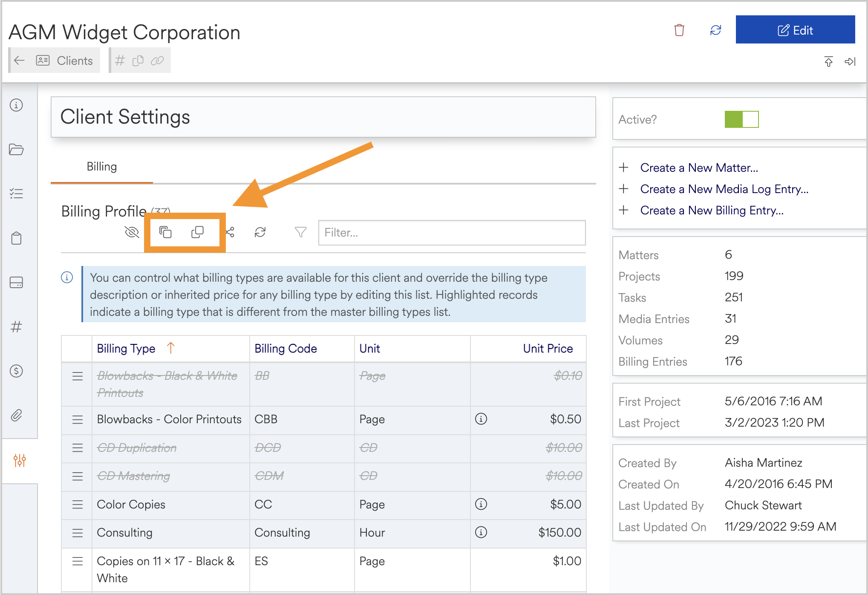Switch to the Billing tab
Screen dimensions: 868x595
[102, 167]
